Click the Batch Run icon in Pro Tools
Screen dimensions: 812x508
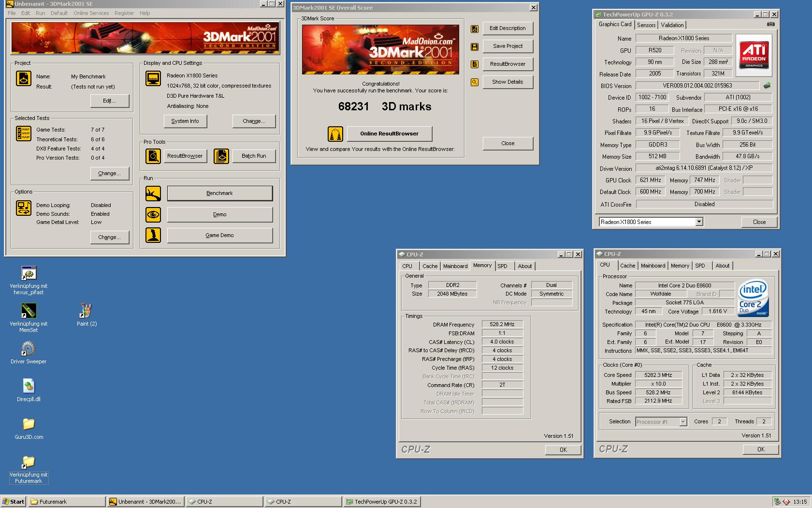point(221,156)
